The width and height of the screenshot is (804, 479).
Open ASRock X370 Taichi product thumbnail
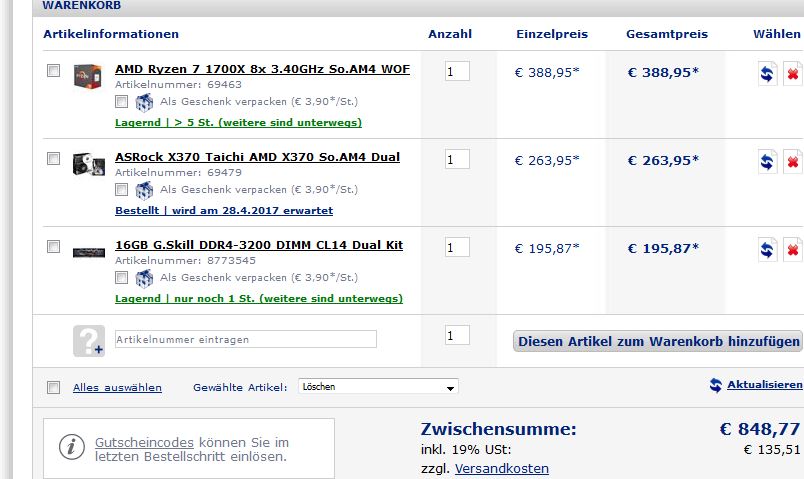pyautogui.click(x=89, y=164)
